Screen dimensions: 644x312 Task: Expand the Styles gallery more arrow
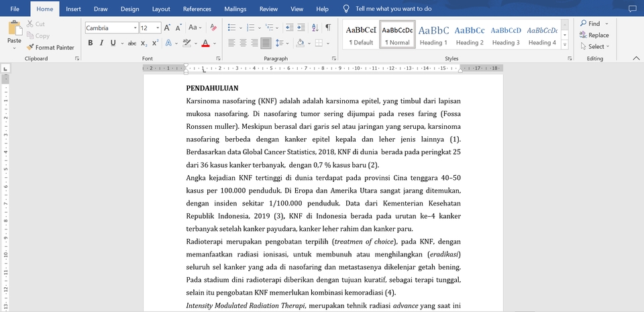point(565,44)
